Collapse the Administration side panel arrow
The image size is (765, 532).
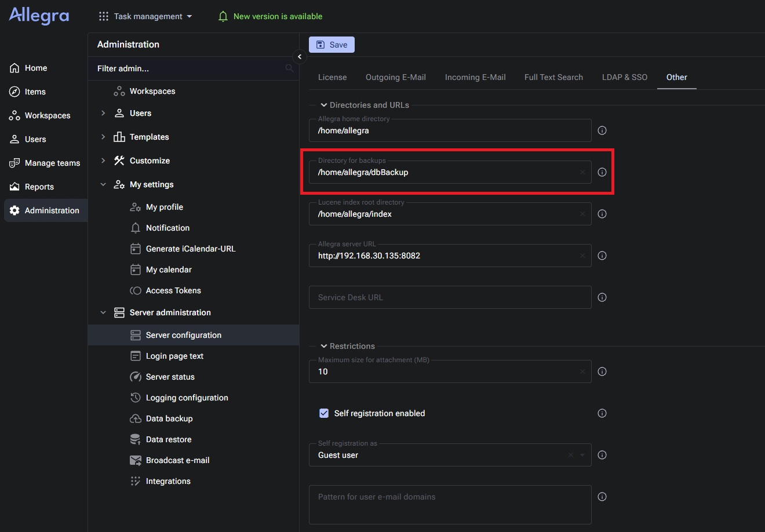pyautogui.click(x=300, y=57)
